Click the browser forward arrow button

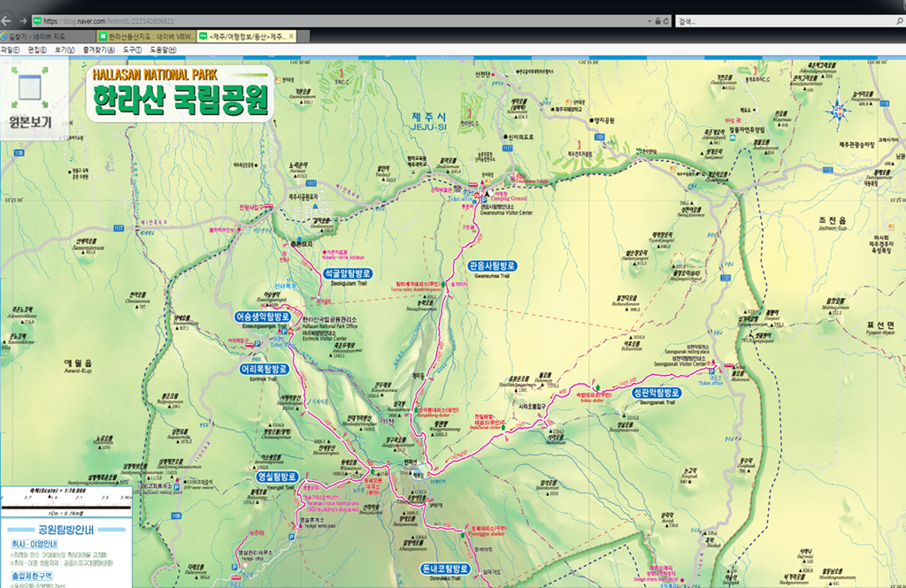tap(23, 21)
